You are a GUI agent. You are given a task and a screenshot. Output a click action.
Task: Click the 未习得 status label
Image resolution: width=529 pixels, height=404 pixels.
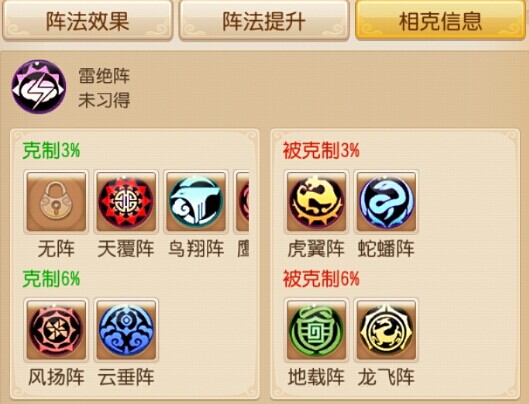tap(104, 100)
